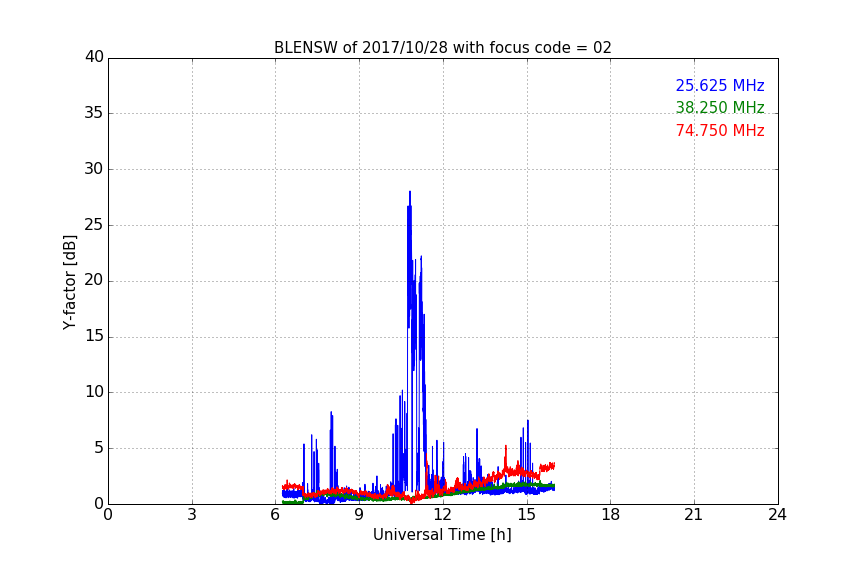The width and height of the screenshot is (864, 576).
Task: Select the green 38.250 MHz legend label
Action: click(720, 107)
